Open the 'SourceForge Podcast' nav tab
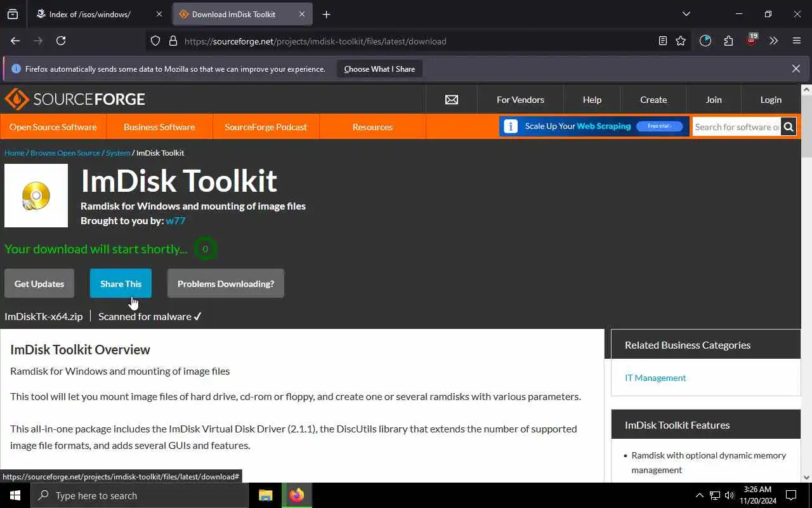Screen dimensions: 812x508 coord(266,127)
